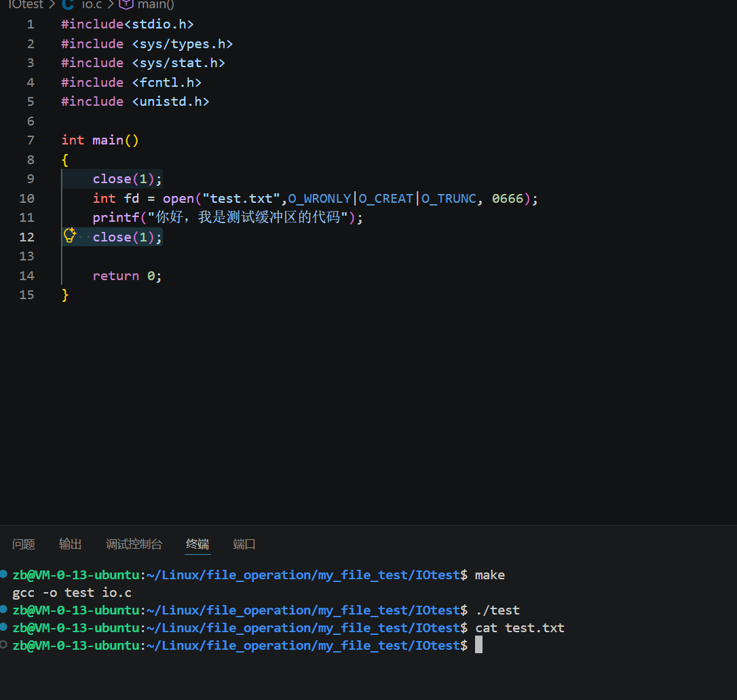This screenshot has height=700, width=737.
Task: Click the return 0; statement
Action: coord(128,276)
